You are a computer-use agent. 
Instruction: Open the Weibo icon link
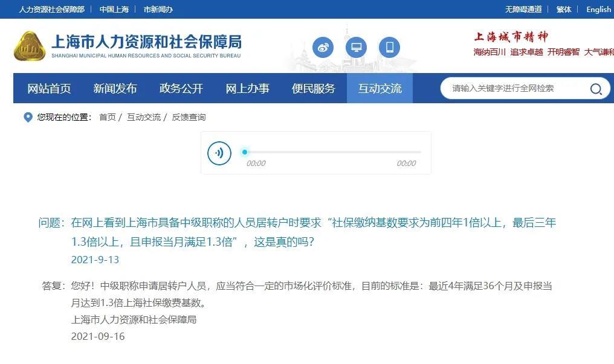click(323, 48)
